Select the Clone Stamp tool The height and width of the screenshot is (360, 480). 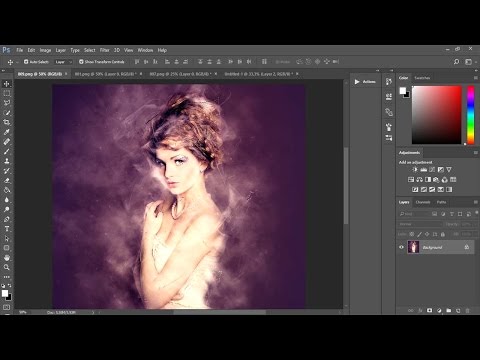click(7, 161)
